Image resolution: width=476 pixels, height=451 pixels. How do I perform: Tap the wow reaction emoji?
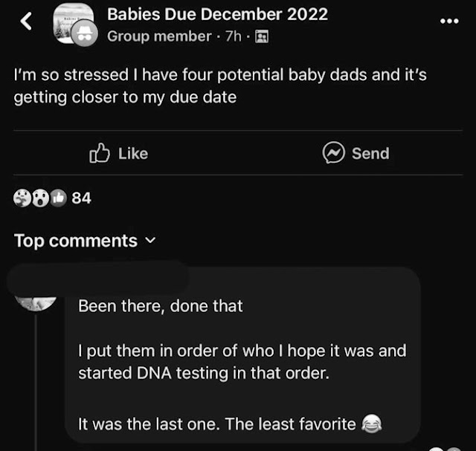pos(40,198)
